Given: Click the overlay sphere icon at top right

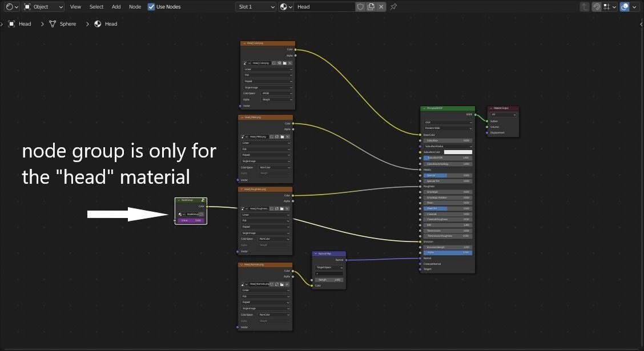Looking at the screenshot, I should [x=625, y=7].
